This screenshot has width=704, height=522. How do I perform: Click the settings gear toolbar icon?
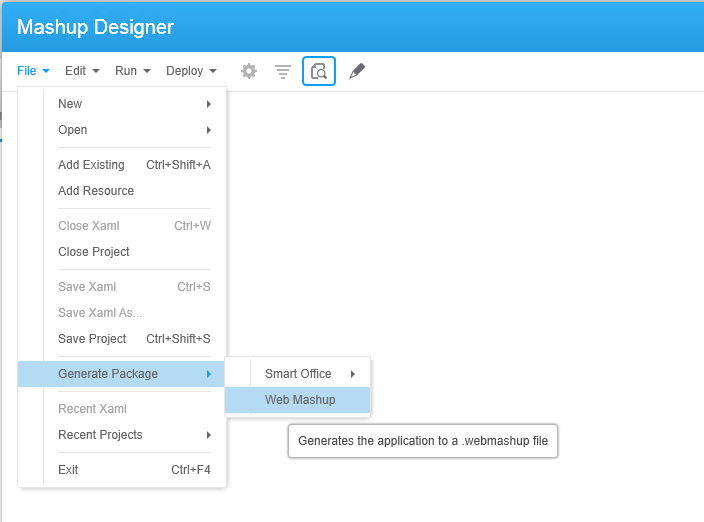point(249,71)
